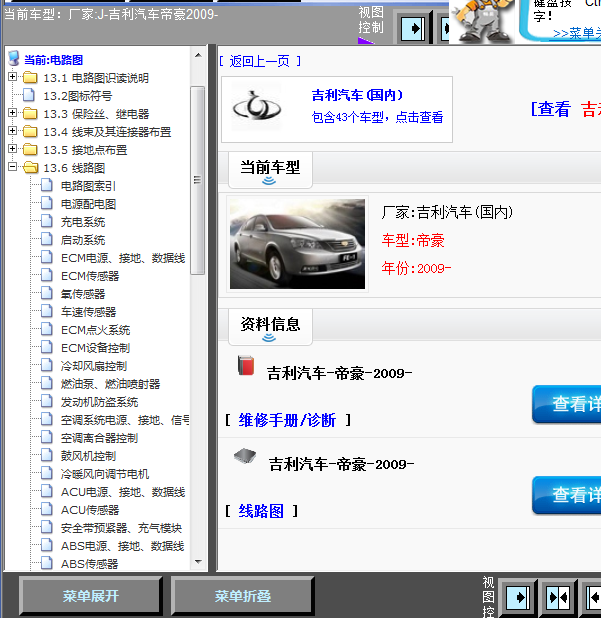Click the 帝豪 car photo thumbnail
The width and height of the screenshot is (601, 618).
click(x=297, y=244)
